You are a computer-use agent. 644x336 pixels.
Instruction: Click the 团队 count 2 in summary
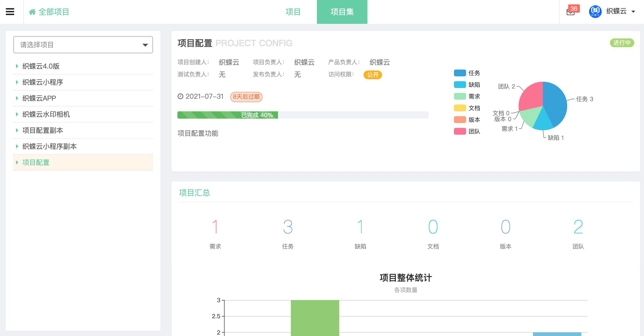click(578, 227)
